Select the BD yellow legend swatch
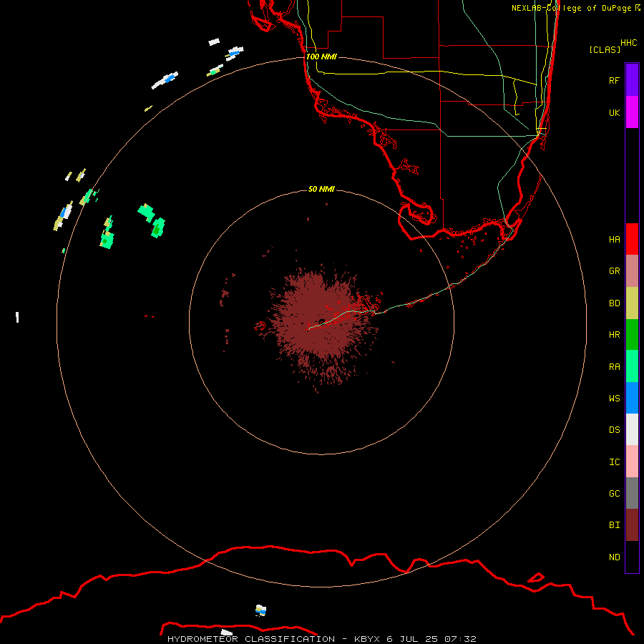644x644 pixels. (x=632, y=303)
